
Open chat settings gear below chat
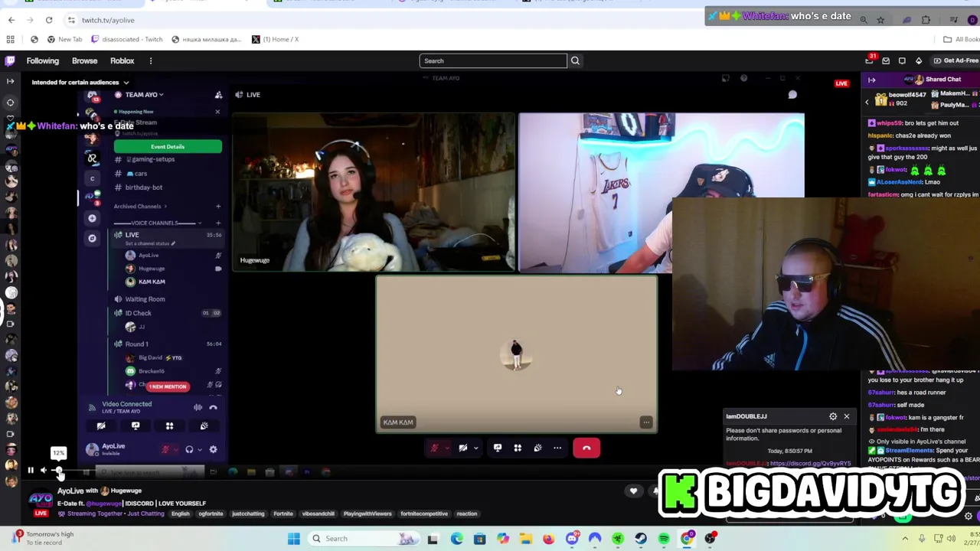point(968,517)
